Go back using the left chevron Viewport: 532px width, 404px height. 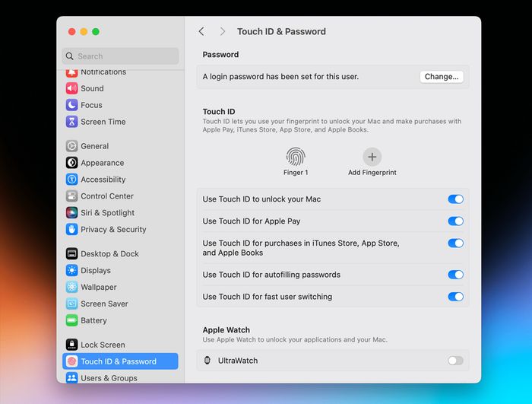coord(201,31)
